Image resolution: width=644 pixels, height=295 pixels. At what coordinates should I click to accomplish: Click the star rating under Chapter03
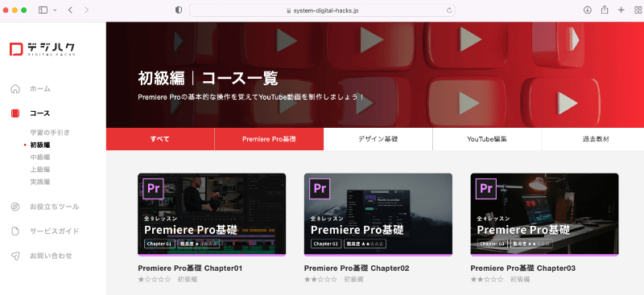[x=487, y=280]
